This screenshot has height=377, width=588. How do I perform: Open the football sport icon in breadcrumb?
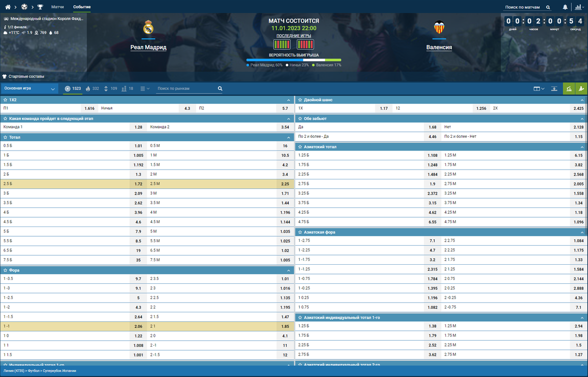pos(24,7)
